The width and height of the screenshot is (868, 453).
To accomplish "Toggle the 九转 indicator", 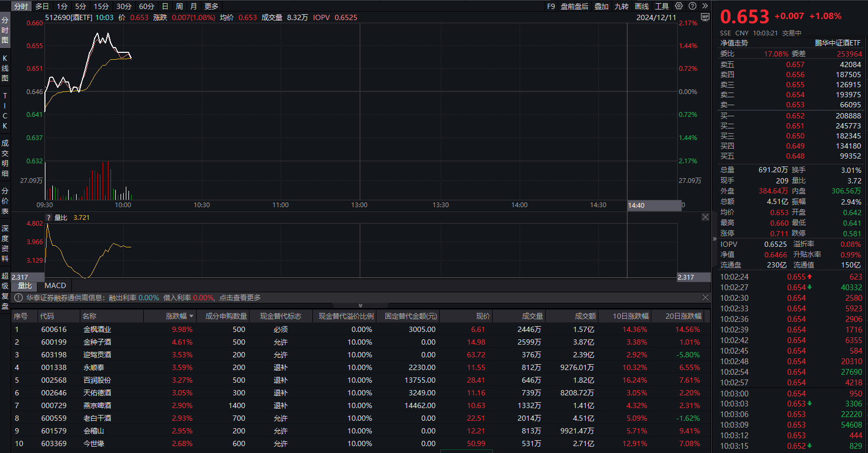I will 622,6.
